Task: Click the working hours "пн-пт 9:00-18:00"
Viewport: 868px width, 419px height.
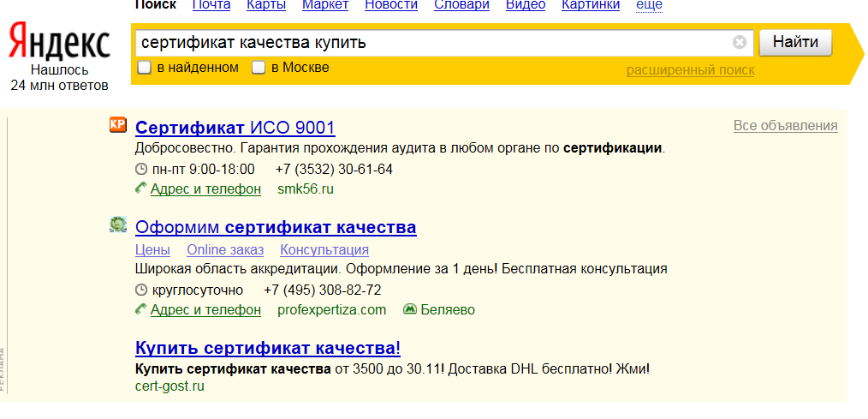Action: [203, 169]
